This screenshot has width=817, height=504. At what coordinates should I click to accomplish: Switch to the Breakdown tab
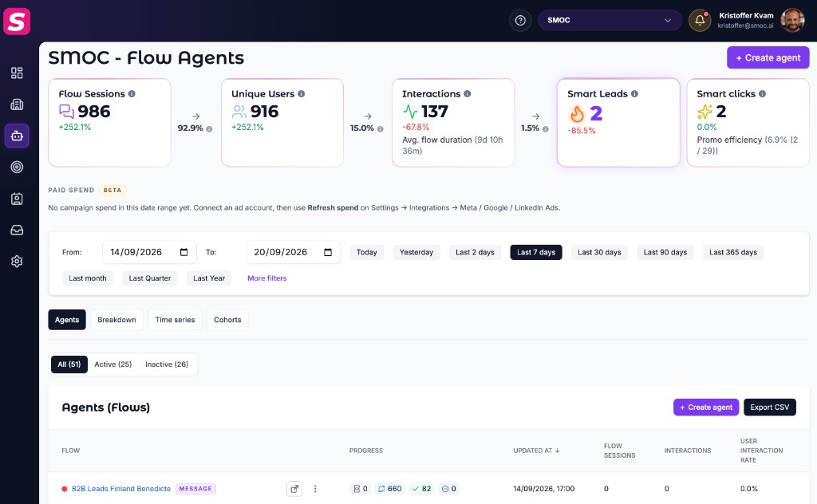(116, 320)
